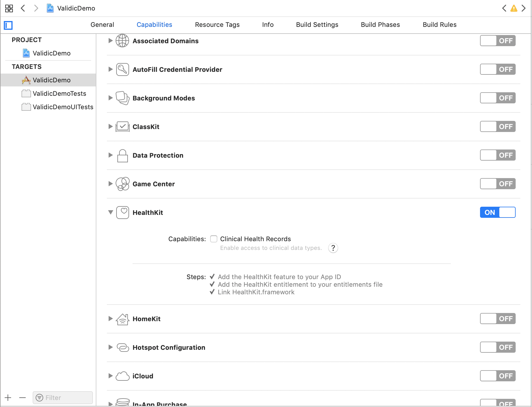532x407 pixels.
Task: Click the 'Add the HealthKit feature to your App ID' step
Action: click(279, 277)
